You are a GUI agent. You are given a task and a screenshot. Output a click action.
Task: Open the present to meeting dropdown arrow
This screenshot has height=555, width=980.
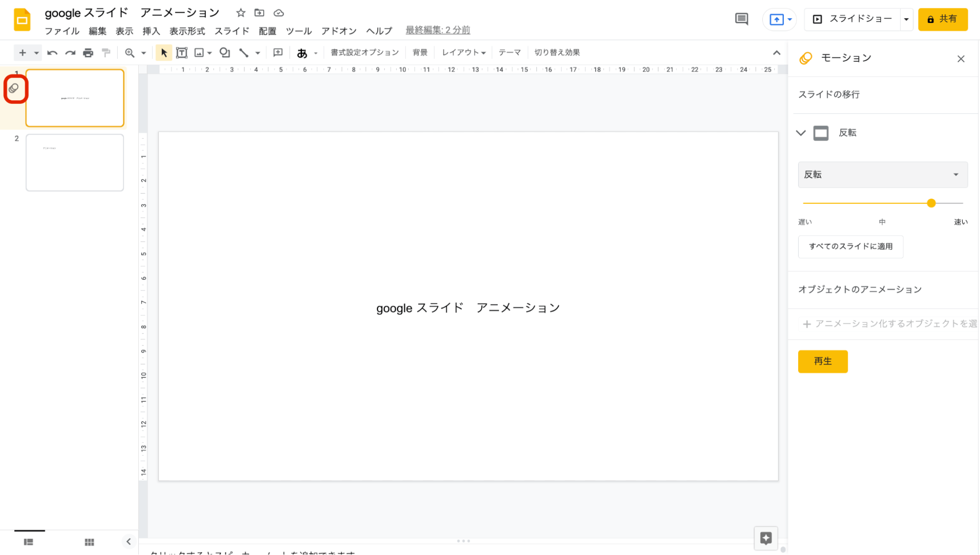tap(790, 20)
